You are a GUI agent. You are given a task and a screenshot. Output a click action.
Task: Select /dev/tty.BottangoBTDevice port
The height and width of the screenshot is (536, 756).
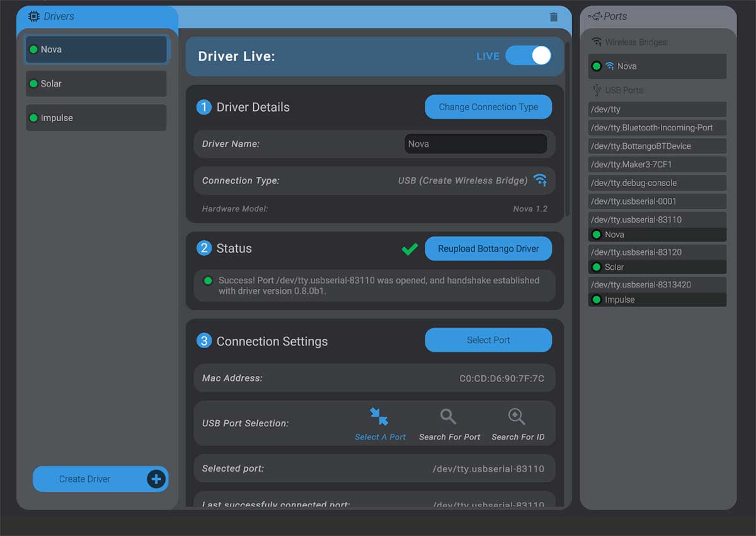click(x=657, y=146)
